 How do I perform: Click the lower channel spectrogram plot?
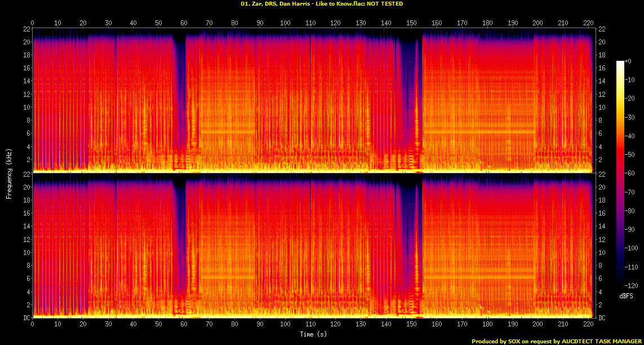(314, 245)
